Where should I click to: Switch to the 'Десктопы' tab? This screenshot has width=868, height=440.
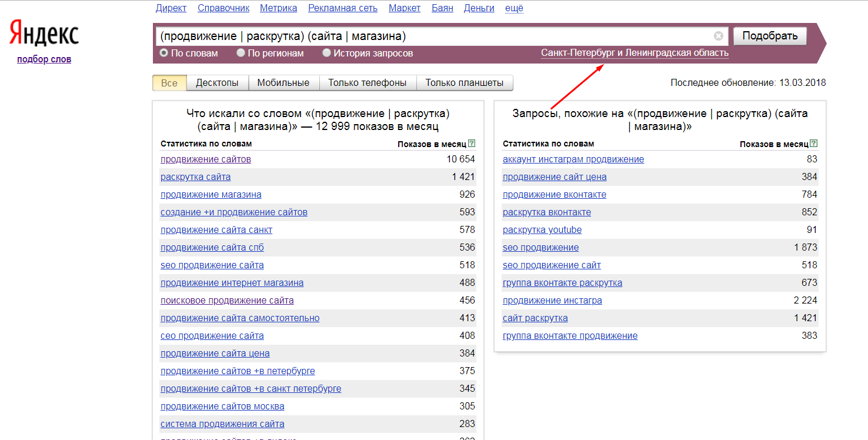(217, 83)
